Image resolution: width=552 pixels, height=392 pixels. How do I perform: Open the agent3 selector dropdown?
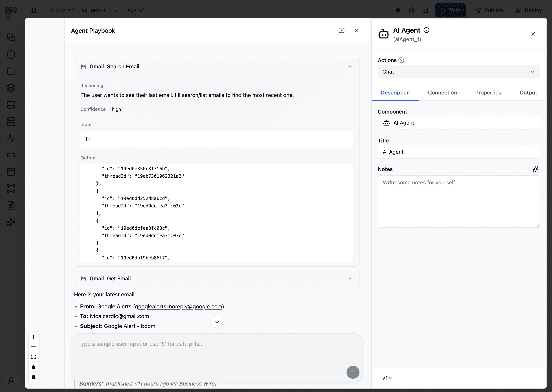[171, 10]
